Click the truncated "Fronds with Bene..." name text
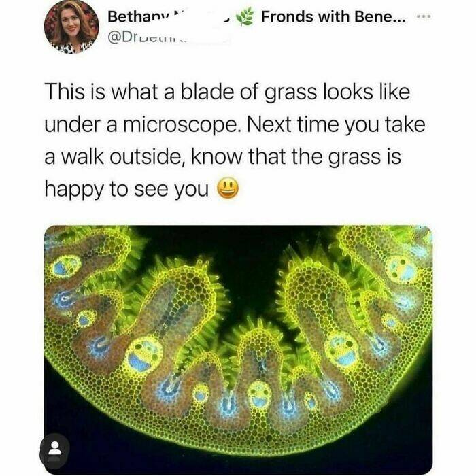476x476 pixels. pos(333,16)
